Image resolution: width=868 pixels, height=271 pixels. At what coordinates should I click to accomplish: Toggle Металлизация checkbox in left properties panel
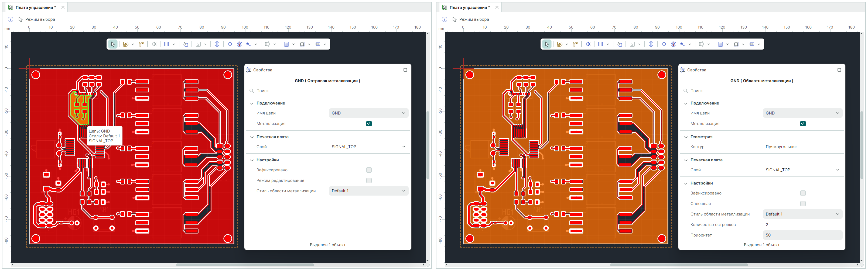coord(369,124)
